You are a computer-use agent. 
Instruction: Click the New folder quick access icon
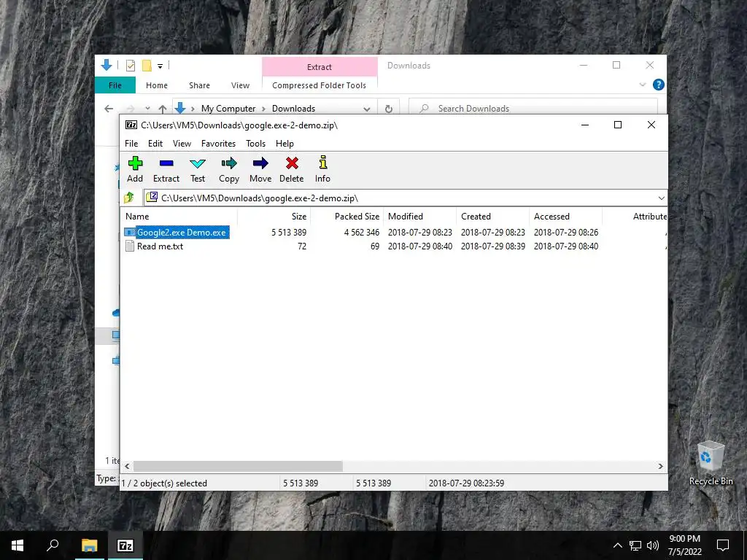tap(147, 66)
